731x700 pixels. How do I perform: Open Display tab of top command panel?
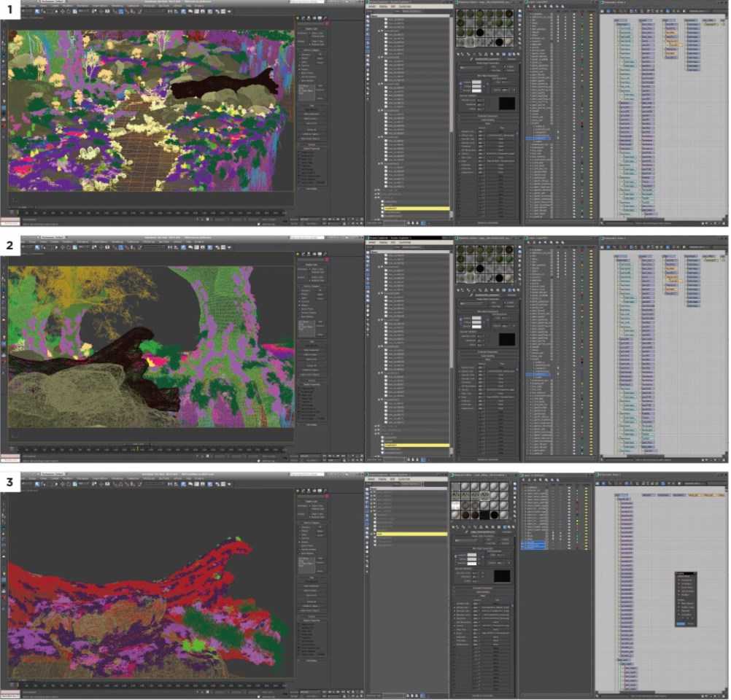319,18
